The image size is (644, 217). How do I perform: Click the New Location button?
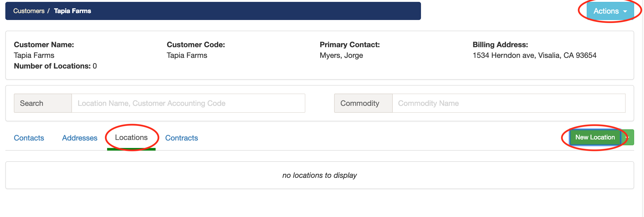pos(595,137)
